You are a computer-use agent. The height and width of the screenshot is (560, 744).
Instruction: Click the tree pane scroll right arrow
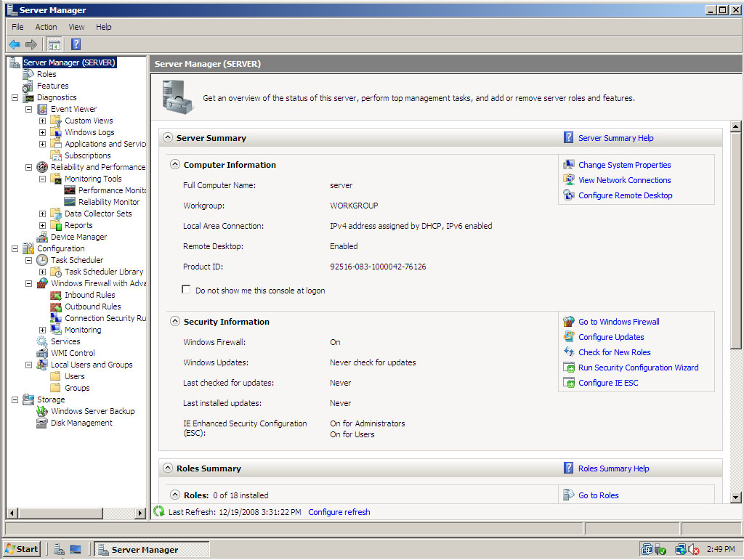click(140, 513)
